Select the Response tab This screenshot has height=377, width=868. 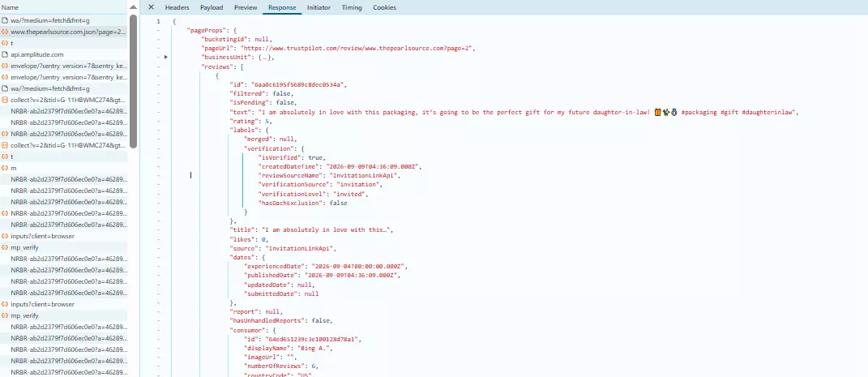[x=282, y=8]
